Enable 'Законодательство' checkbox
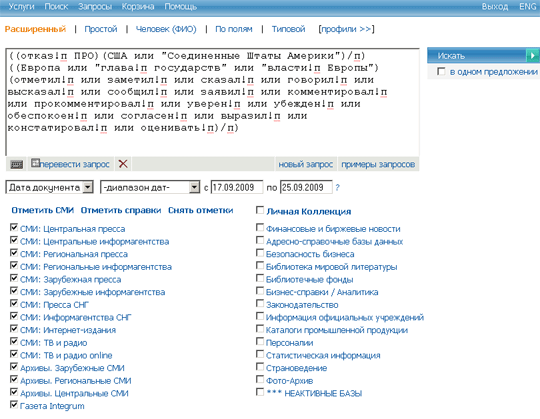This screenshot has height=419, width=540. click(x=260, y=303)
